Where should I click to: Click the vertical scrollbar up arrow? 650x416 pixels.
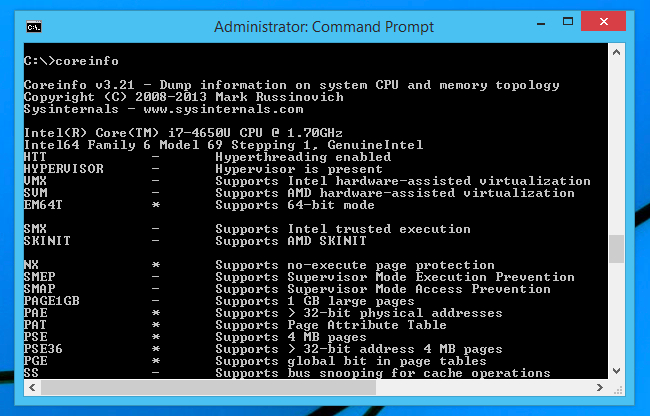point(616,53)
